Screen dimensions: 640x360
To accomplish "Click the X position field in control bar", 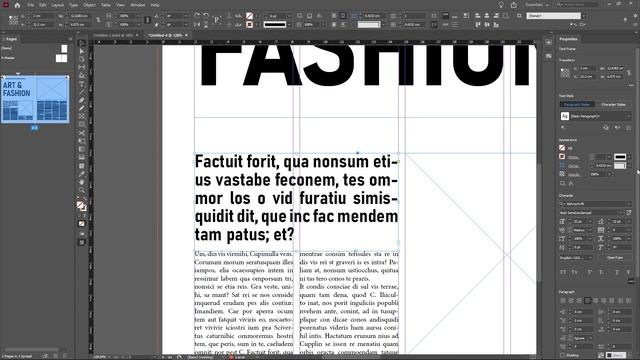I will (x=43, y=16).
